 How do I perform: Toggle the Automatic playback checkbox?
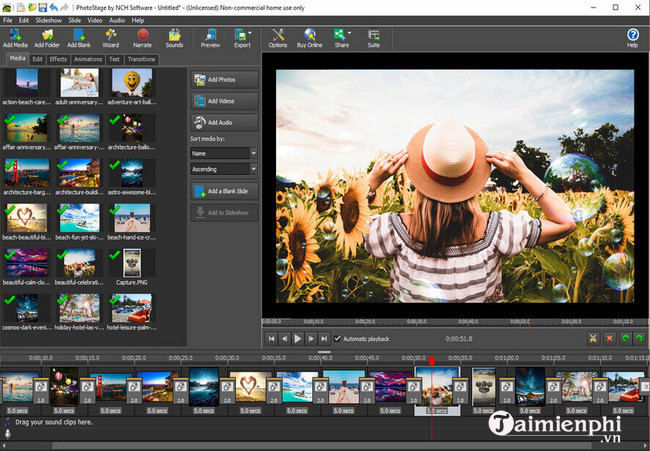click(337, 339)
